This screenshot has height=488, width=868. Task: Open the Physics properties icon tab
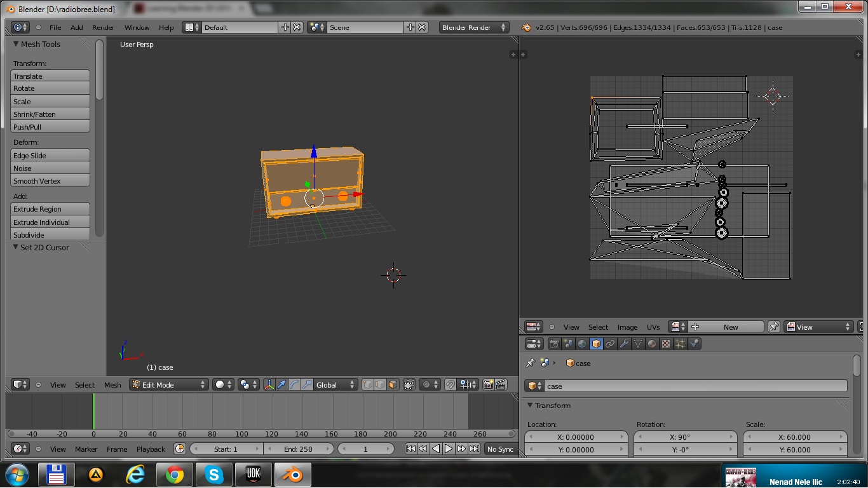(694, 344)
